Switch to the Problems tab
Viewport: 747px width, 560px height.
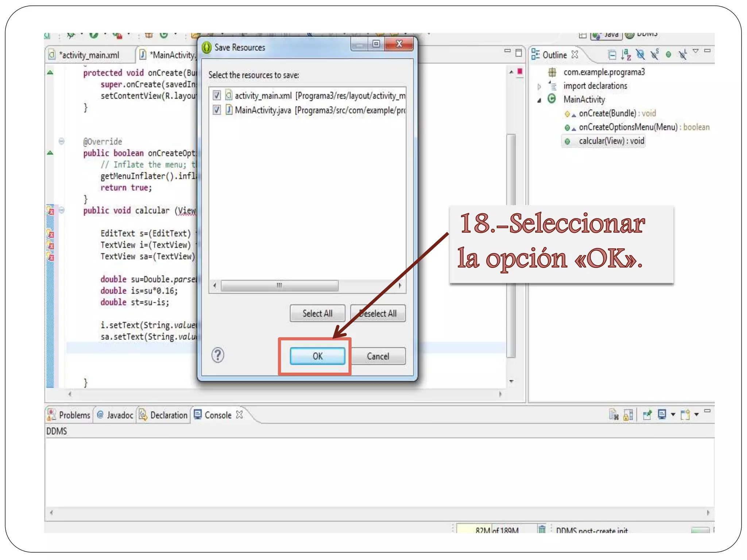pos(69,415)
